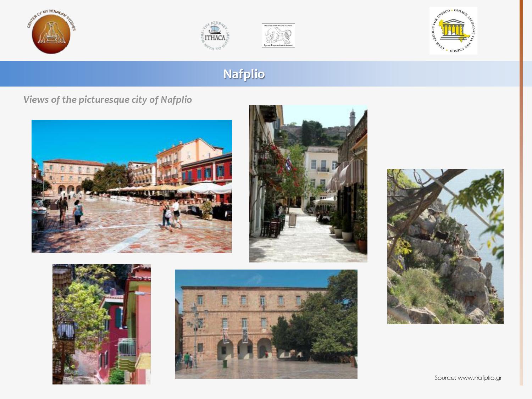Select the clock tower atop the street photo
532x399 pixels.
click(352, 119)
